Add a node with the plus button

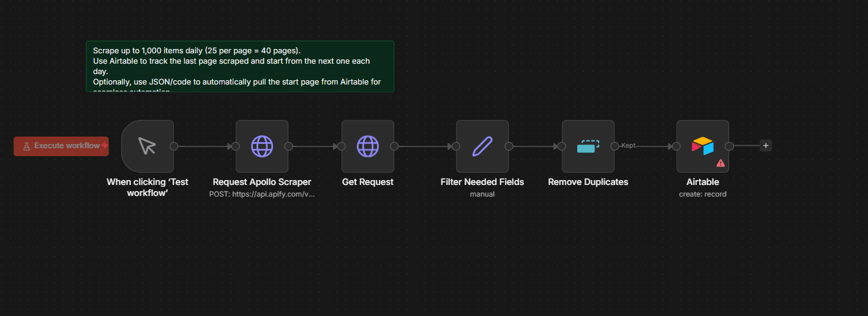pos(766,146)
